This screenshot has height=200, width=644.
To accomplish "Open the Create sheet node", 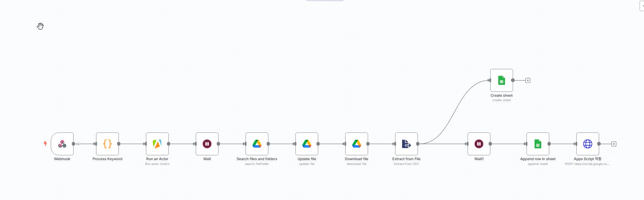I will click(x=502, y=80).
